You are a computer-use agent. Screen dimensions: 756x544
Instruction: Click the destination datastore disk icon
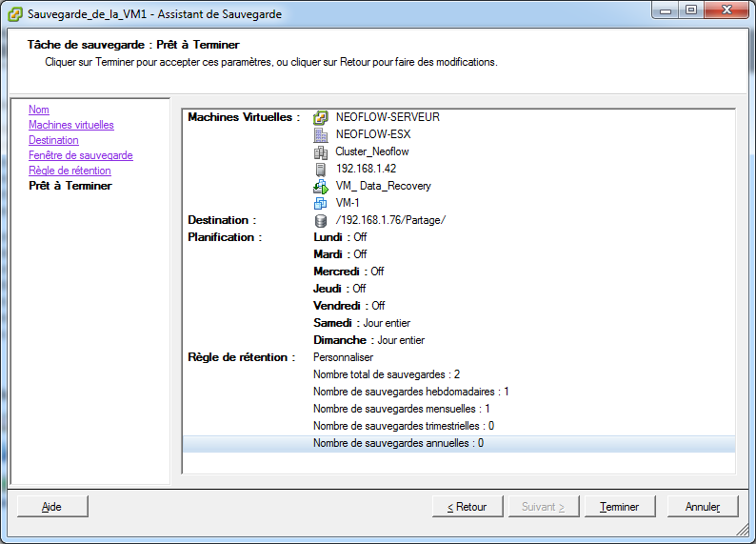coord(321,220)
